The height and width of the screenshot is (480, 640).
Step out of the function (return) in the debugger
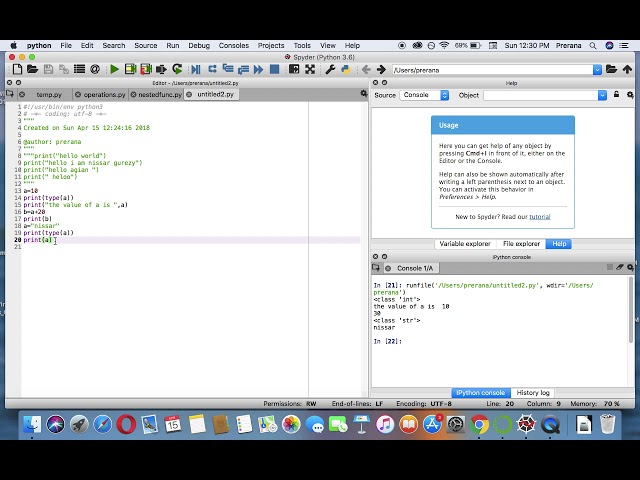point(243,69)
